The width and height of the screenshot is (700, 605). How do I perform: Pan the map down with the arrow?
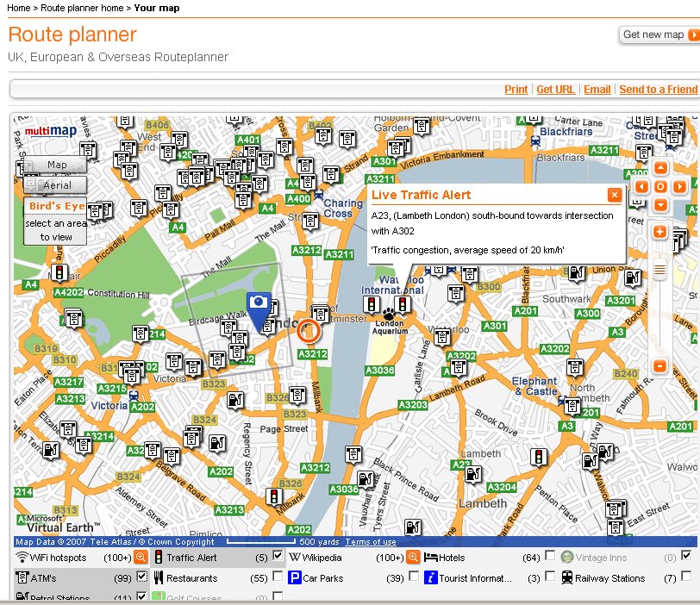coord(660,205)
